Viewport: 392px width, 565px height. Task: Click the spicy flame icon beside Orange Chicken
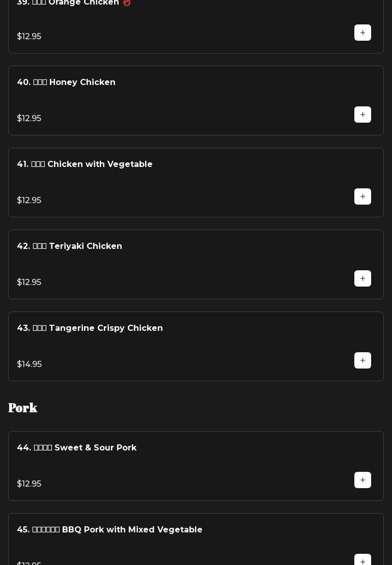[127, 3]
